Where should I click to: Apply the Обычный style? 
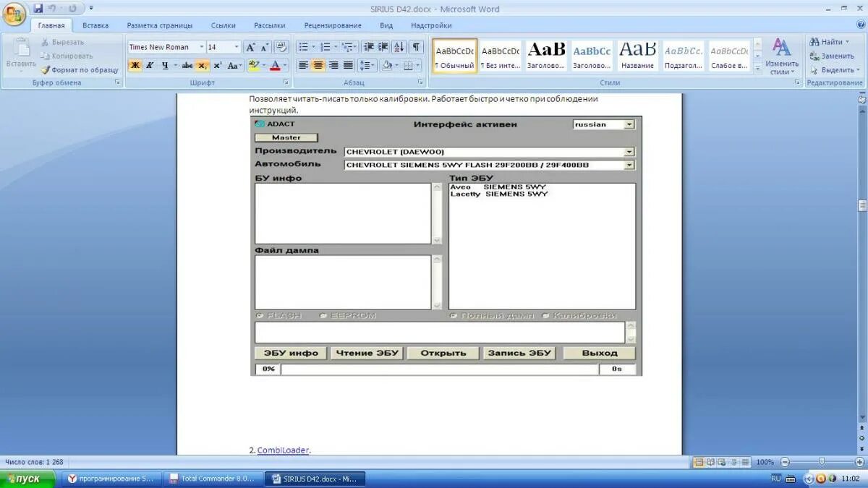click(455, 56)
